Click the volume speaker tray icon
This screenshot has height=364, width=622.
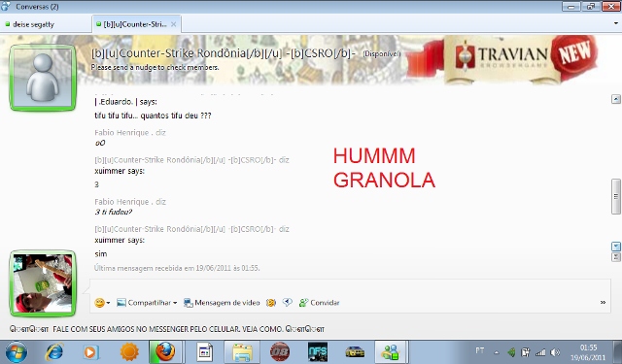(x=555, y=352)
